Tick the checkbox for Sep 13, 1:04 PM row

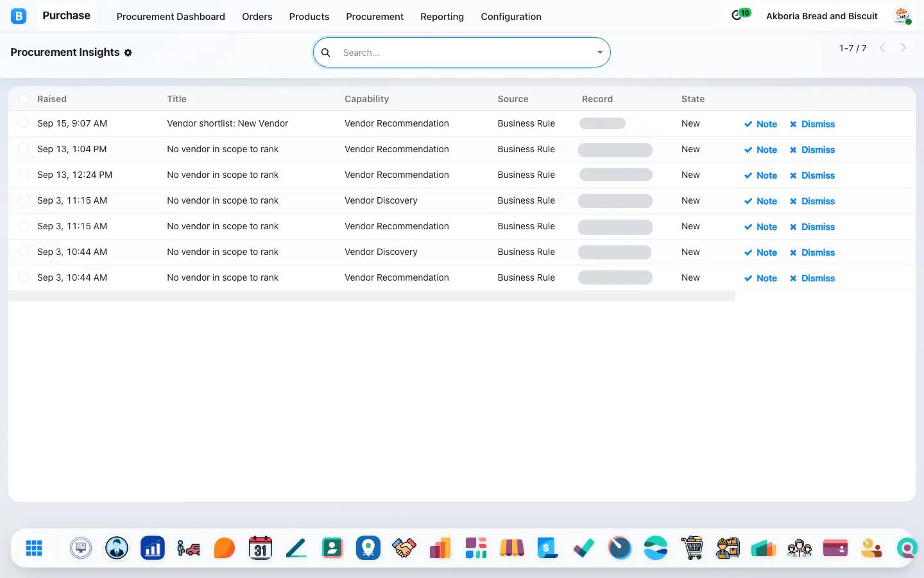click(24, 148)
